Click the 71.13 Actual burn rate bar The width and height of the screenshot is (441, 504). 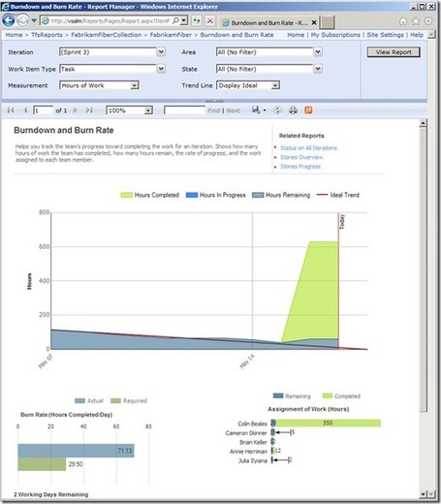click(76, 451)
